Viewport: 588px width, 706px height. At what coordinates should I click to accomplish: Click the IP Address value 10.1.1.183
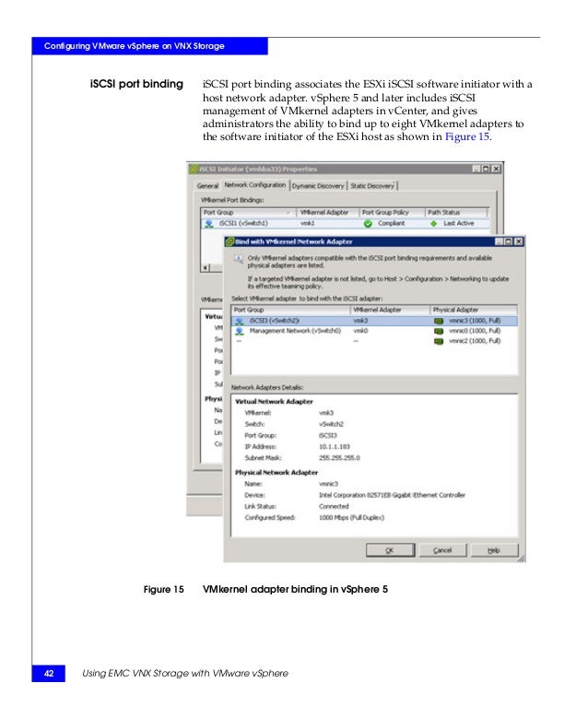(334, 447)
